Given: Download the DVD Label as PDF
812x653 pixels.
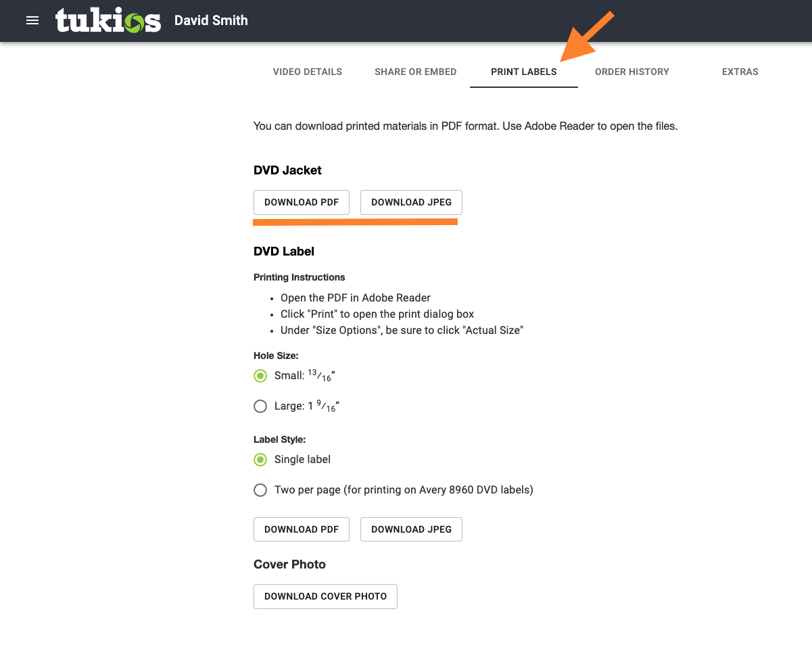Looking at the screenshot, I should (x=302, y=529).
